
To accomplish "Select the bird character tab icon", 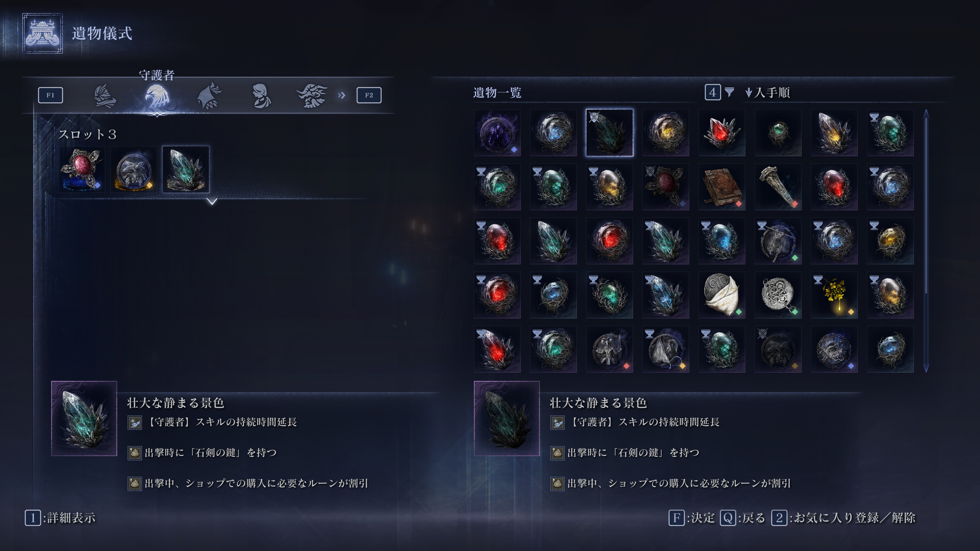I will coord(157,96).
